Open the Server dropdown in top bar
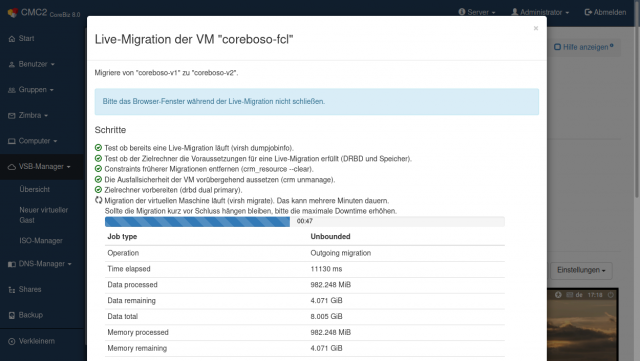This screenshot has height=361, width=640. click(477, 12)
